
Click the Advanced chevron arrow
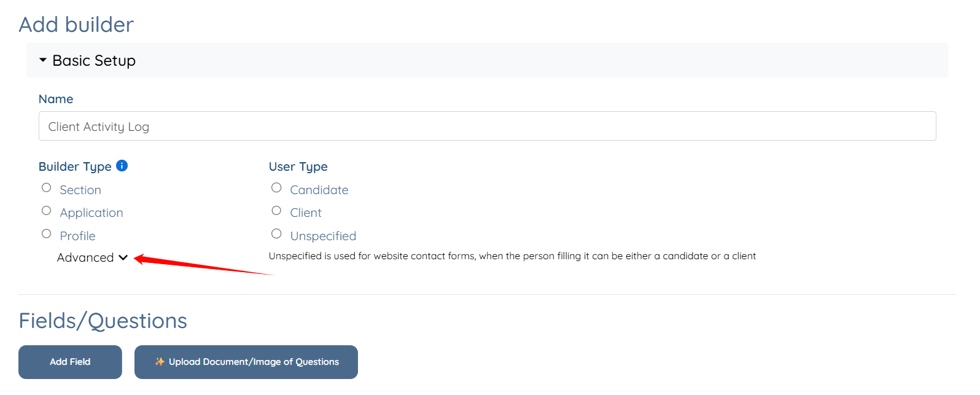pos(123,258)
